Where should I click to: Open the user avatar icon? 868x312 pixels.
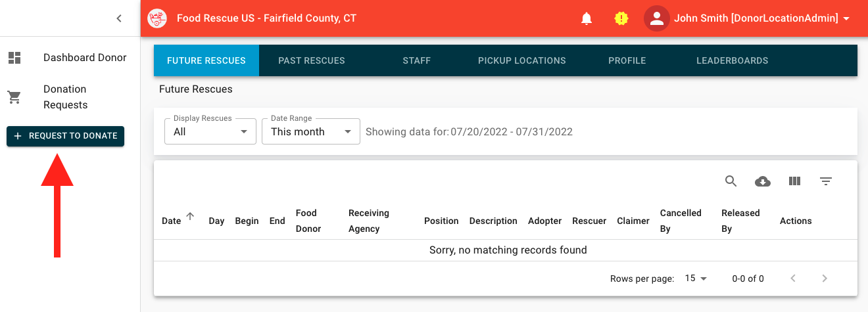(657, 18)
